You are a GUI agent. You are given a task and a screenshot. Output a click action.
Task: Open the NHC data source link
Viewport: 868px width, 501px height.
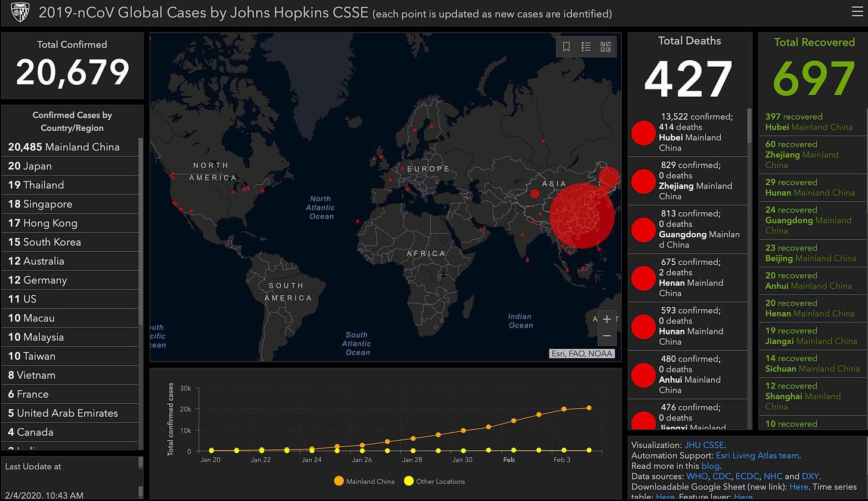coord(774,477)
